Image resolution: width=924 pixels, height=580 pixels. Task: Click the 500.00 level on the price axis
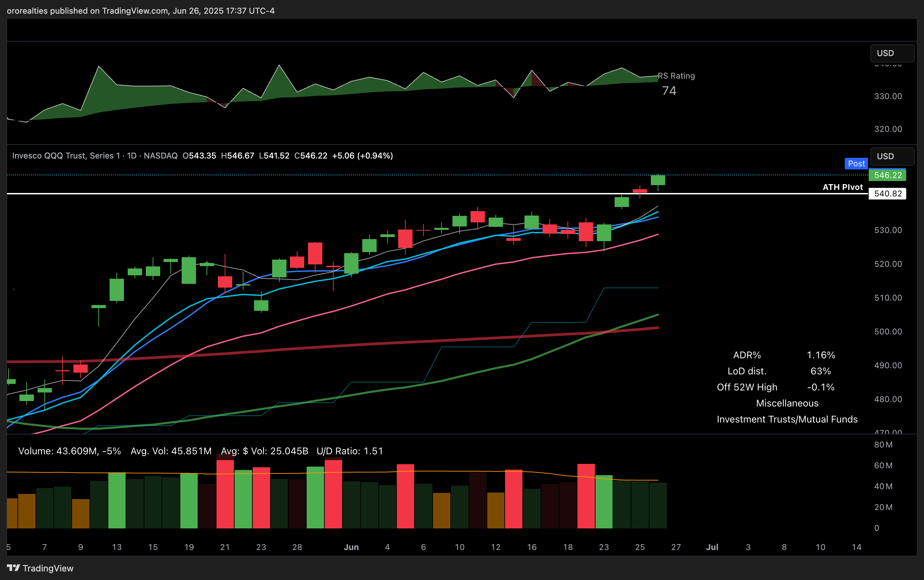pos(888,332)
